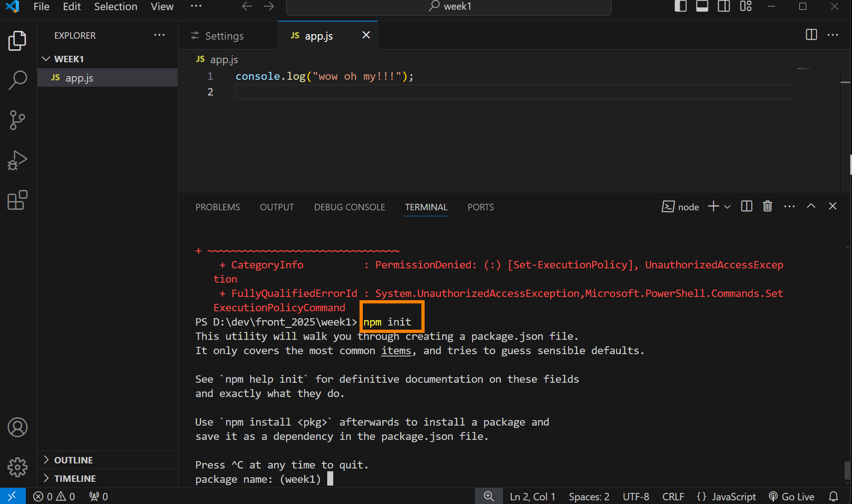Close the app.js editor tab
This screenshot has height=504, width=852.
pos(366,35)
